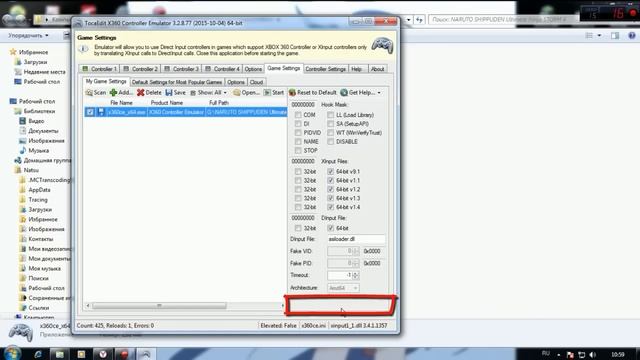Toggle the WT (WinVerifyTrust) checkbox
Screen dimensions: 640x360
click(x=330, y=133)
